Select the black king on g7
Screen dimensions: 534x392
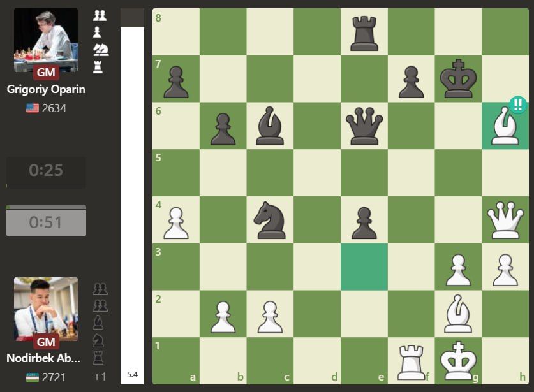[458, 79]
